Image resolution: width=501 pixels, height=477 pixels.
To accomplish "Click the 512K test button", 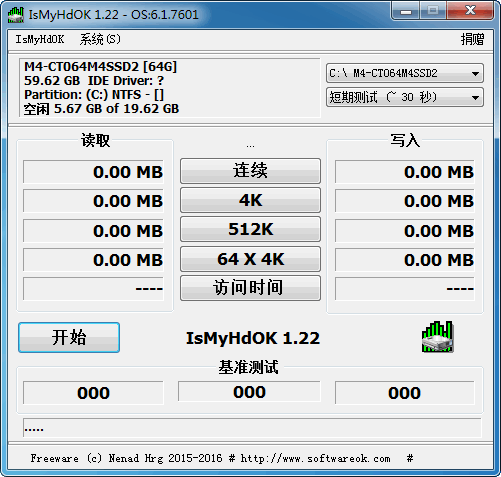I will 250,229.
